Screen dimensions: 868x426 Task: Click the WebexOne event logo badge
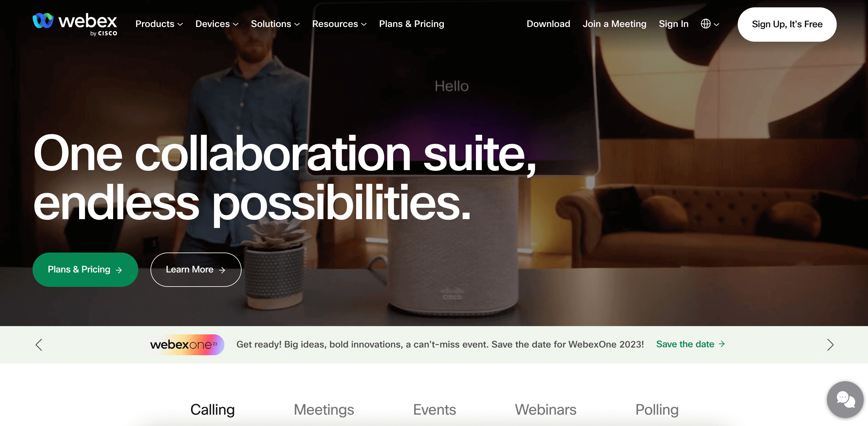(187, 344)
